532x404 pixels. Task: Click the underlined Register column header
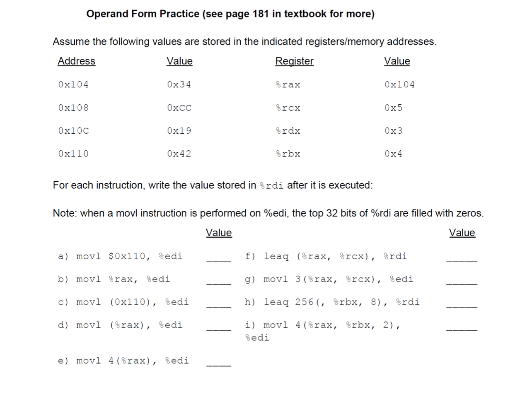294,61
